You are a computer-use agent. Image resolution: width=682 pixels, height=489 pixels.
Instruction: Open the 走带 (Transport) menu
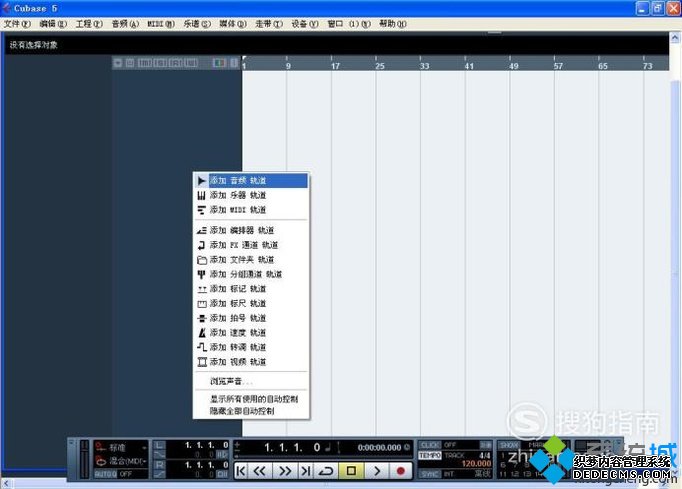[269, 24]
